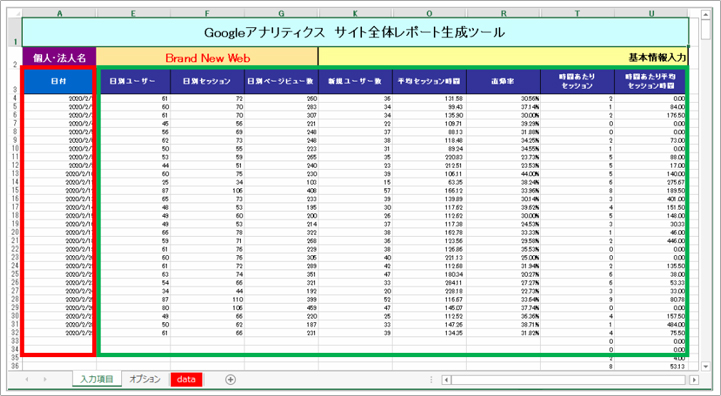
Task: Click the 平均セッション時間 header cell
Action: 429,81
